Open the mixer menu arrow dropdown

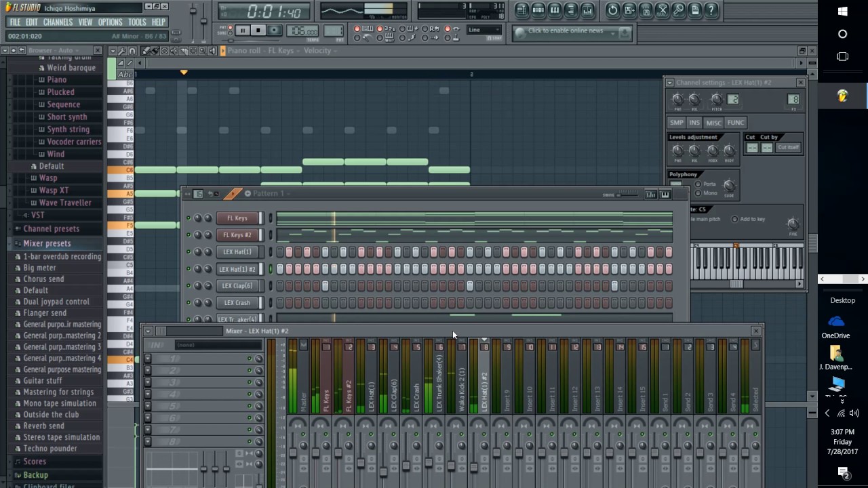click(x=148, y=331)
